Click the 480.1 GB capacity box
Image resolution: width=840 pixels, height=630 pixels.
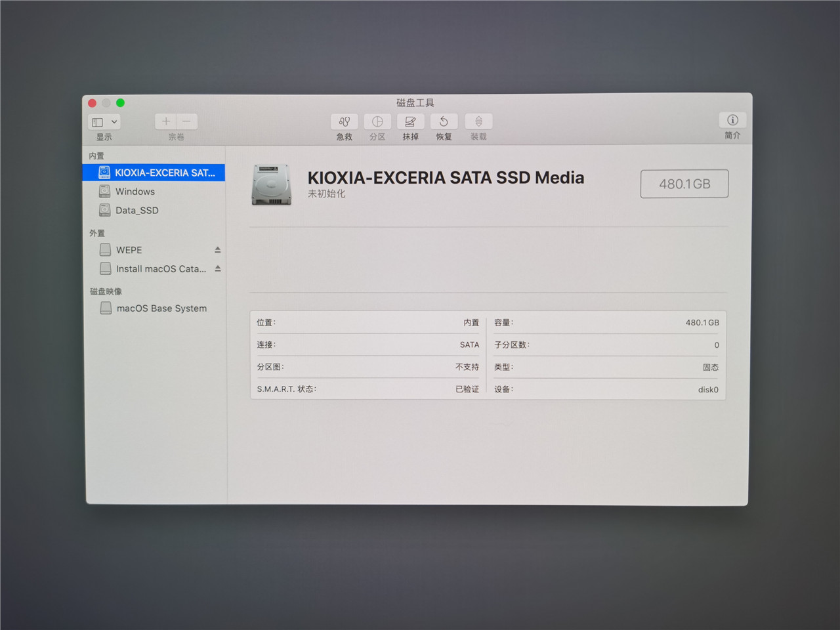point(684,184)
